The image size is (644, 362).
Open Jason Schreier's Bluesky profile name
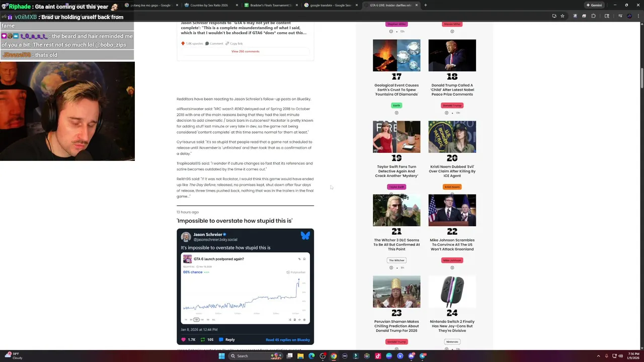208,234
